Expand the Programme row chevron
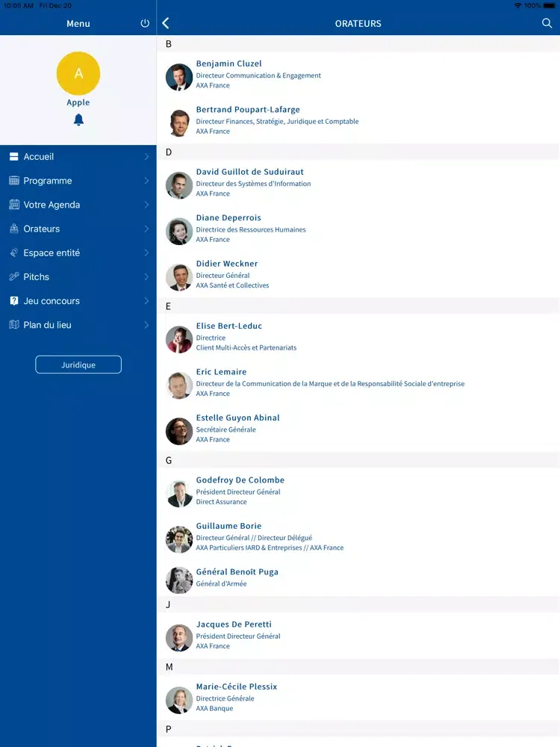The image size is (560, 747). coord(146,181)
